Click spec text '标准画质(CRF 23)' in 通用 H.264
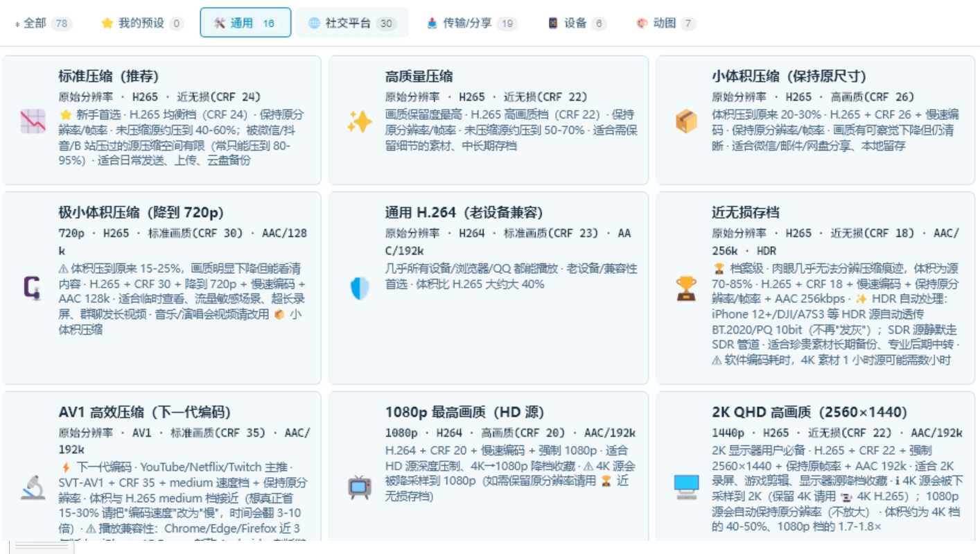Viewport: 980px width, 554px height. click(551, 233)
